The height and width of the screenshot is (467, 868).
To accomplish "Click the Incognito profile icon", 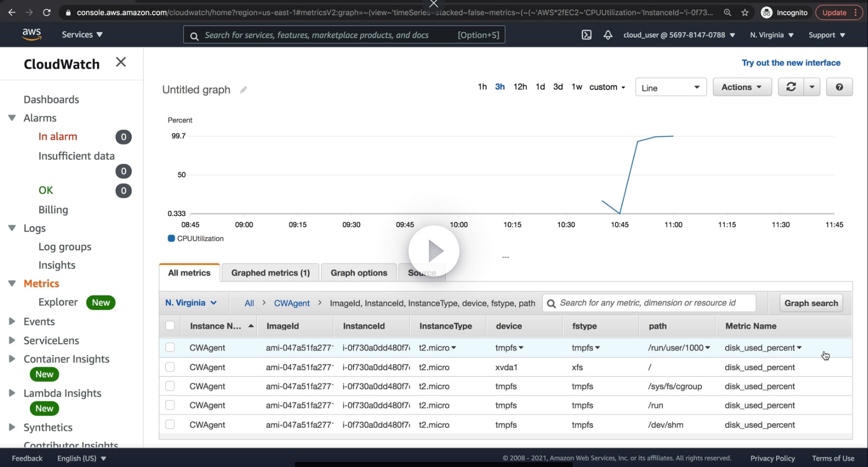I will (766, 13).
